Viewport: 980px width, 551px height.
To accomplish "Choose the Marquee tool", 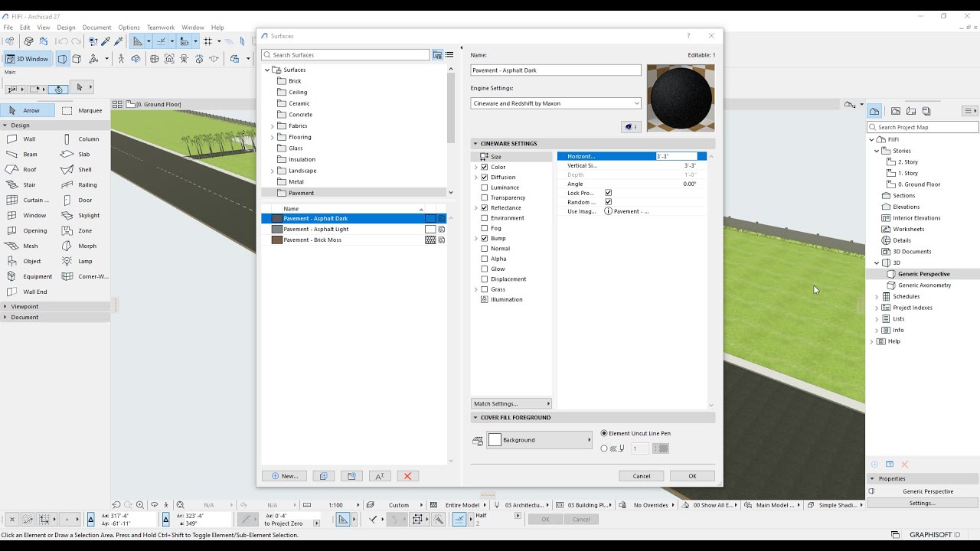I will tap(83, 110).
